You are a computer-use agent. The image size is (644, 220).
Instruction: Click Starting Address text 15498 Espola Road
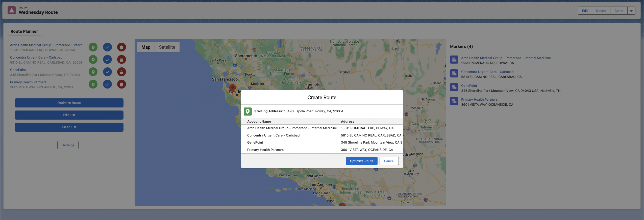(313, 111)
